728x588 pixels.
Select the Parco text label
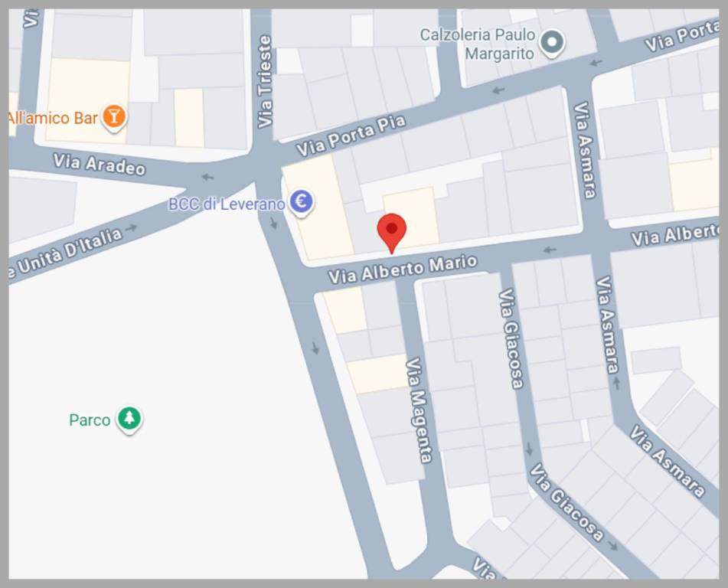(x=90, y=420)
